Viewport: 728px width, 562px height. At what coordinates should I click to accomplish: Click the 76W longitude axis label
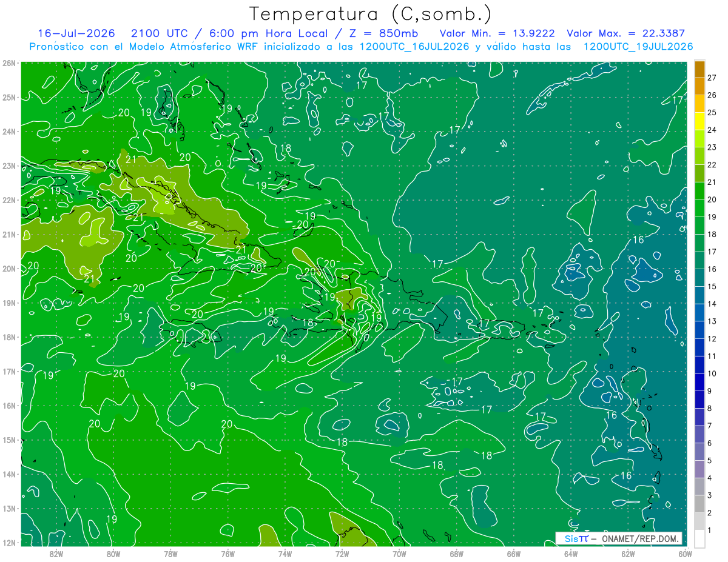[227, 554]
